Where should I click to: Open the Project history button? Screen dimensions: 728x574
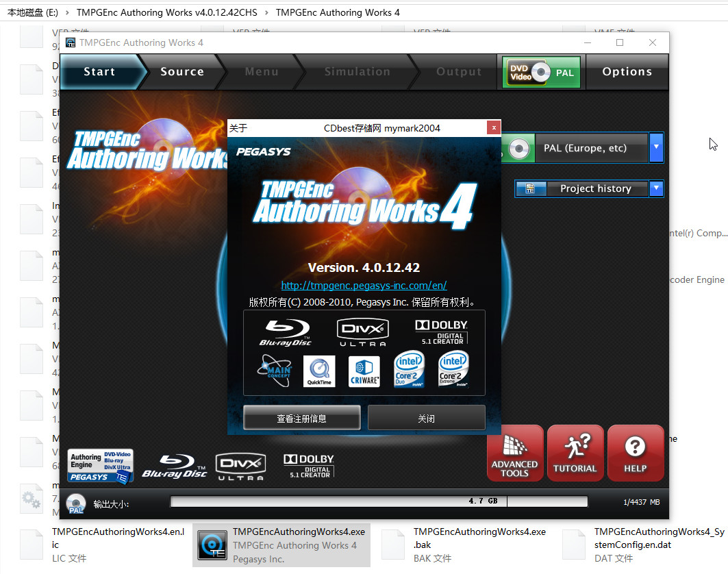[596, 188]
